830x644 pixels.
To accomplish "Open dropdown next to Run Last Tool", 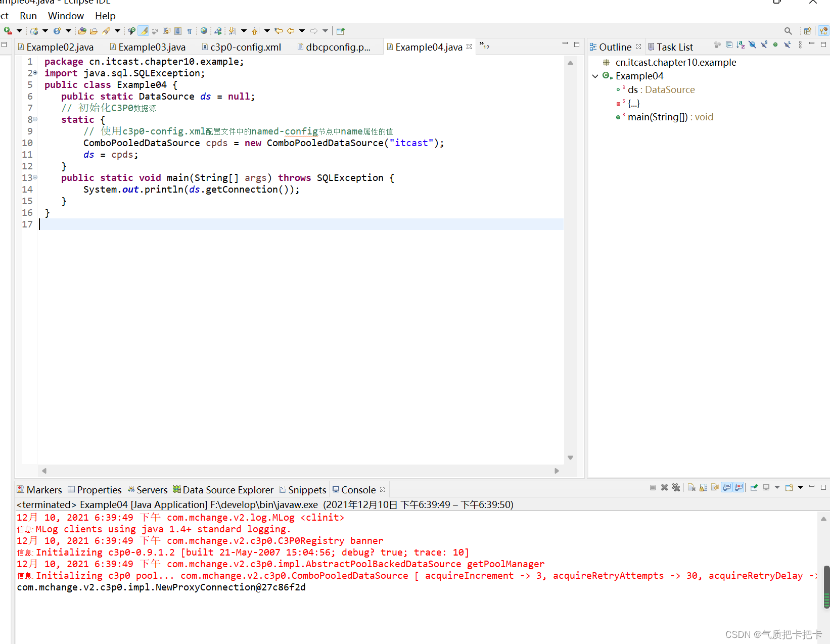I will click(x=19, y=31).
